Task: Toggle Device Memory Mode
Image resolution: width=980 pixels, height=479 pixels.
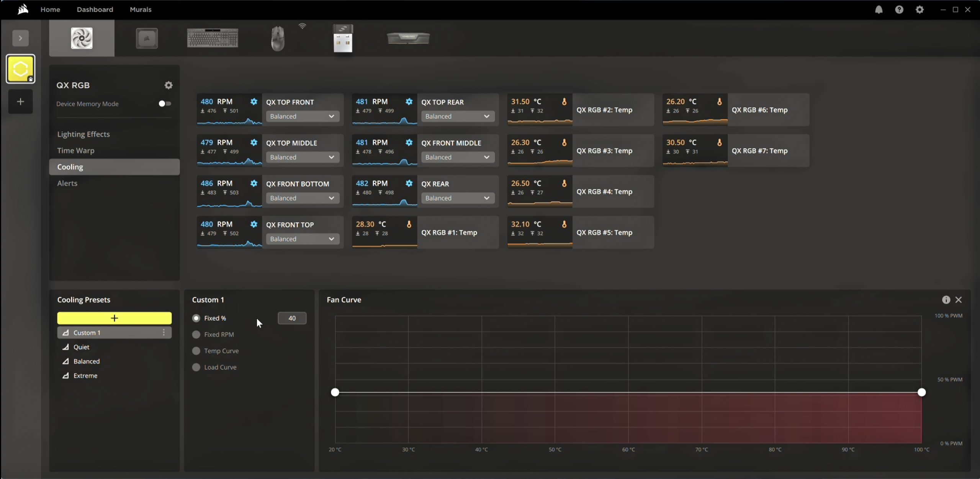Action: pos(164,103)
